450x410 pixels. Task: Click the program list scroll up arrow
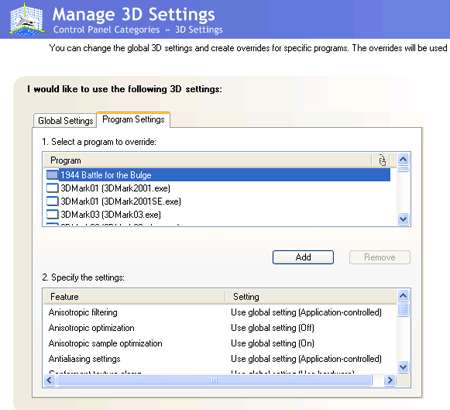point(403,159)
